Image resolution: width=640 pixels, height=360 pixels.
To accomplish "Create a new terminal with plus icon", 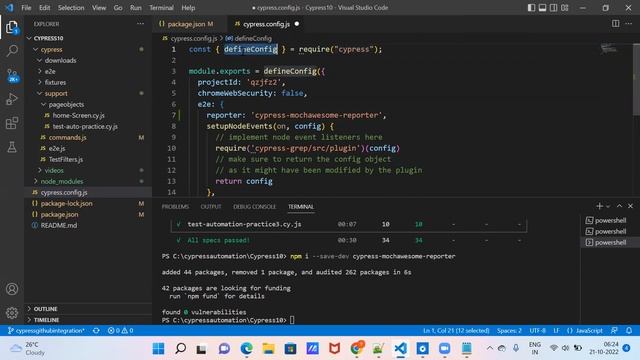I will [x=599, y=206].
